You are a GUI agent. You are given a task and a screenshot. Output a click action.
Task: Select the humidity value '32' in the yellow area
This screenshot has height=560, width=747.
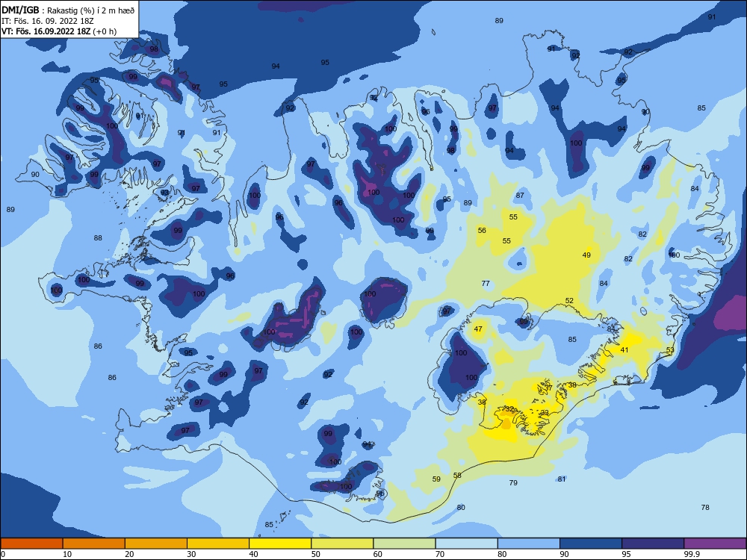tap(509, 409)
